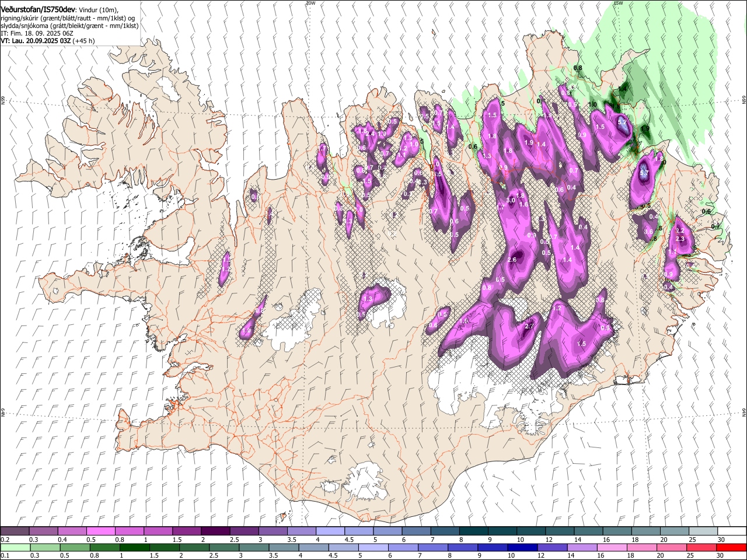Select pink lower swatch between 18 and 20
Viewport: 747px width, 560px height.
click(x=641, y=547)
